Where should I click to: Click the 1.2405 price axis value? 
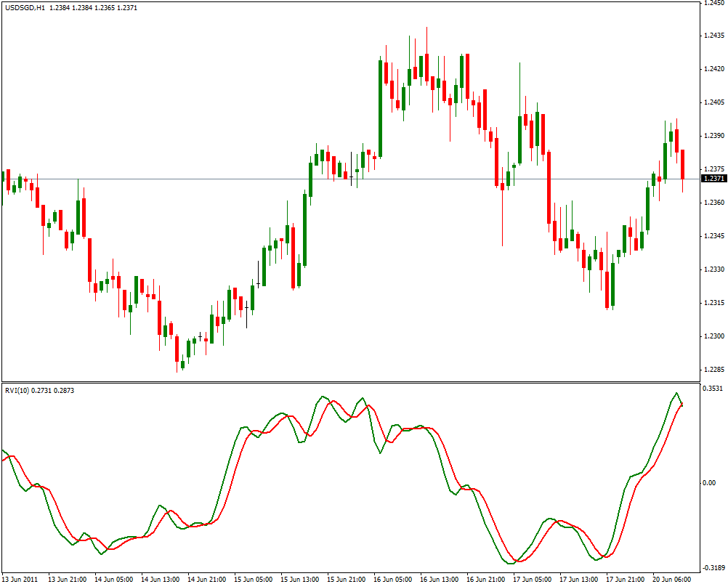pyautogui.click(x=714, y=102)
